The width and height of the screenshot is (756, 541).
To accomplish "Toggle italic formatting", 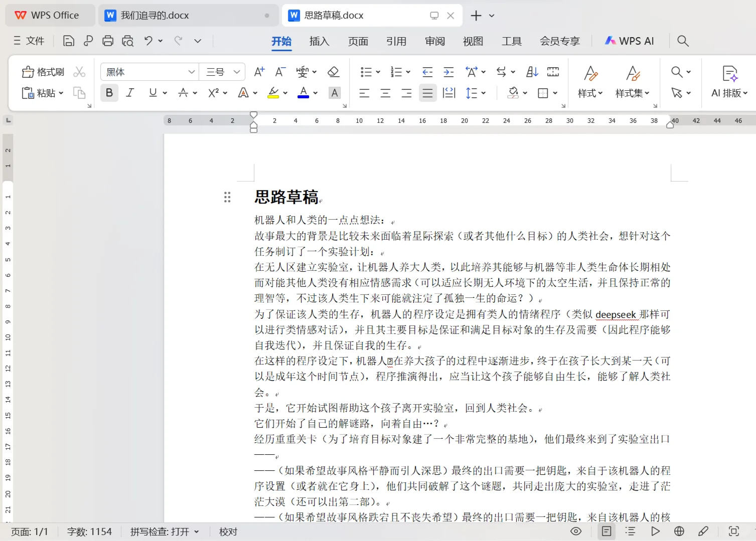I will tap(130, 93).
